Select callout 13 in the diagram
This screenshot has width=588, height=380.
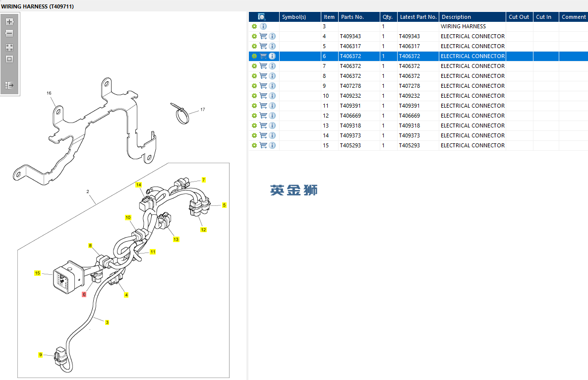click(x=176, y=239)
